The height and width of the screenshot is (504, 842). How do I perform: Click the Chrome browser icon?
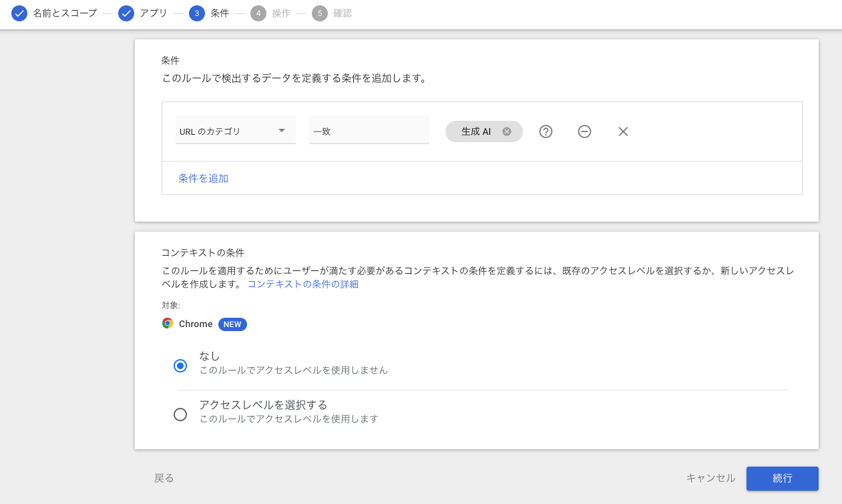[167, 323]
